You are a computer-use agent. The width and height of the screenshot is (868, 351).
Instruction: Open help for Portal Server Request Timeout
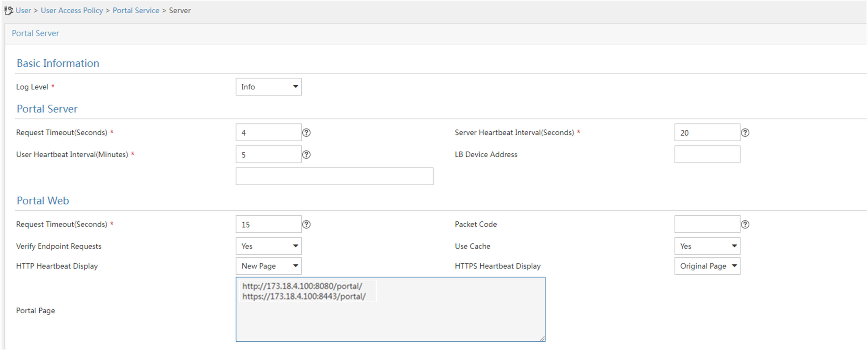point(306,133)
